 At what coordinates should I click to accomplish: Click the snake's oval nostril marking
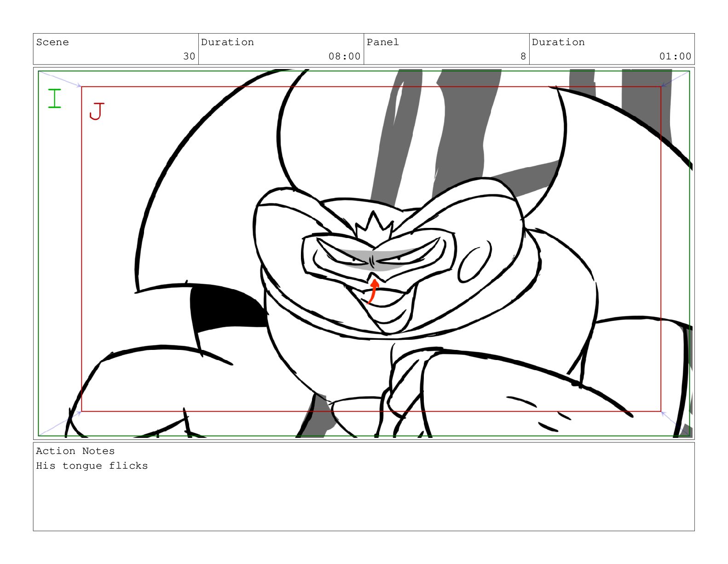[474, 262]
